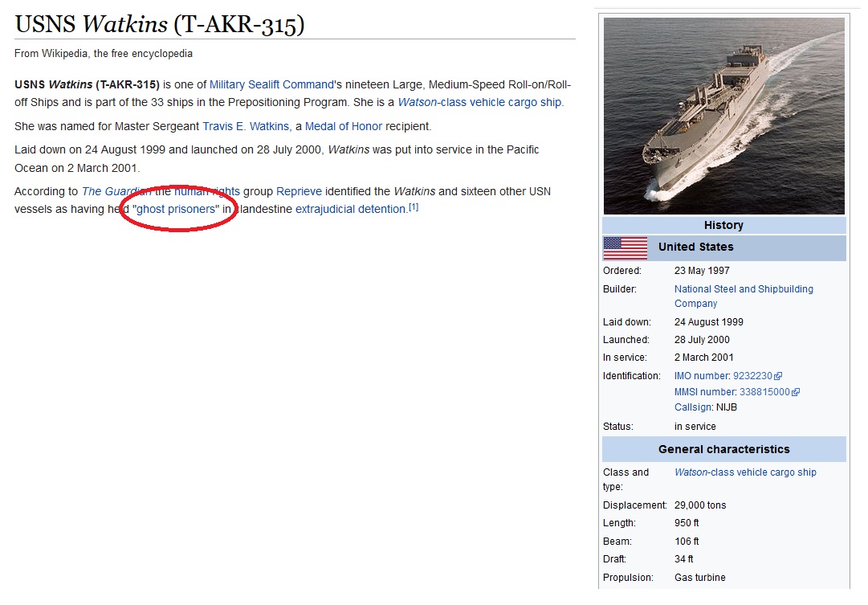
Task: Click the In service value 2 March 2001
Action: (703, 358)
